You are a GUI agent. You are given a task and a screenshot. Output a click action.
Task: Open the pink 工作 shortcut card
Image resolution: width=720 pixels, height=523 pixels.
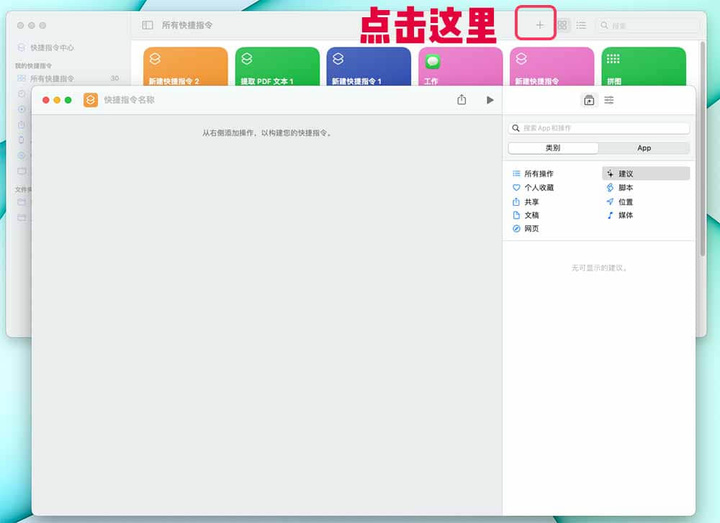click(x=461, y=67)
